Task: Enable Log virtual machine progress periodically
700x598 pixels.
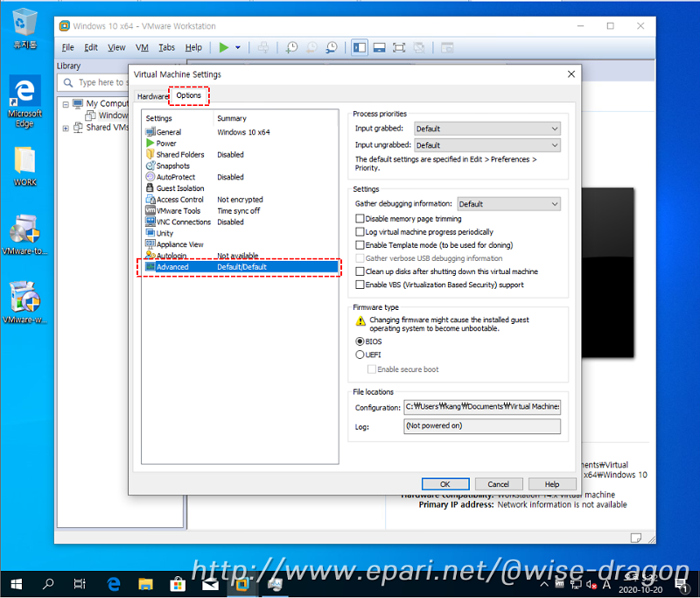Action: pyautogui.click(x=360, y=232)
